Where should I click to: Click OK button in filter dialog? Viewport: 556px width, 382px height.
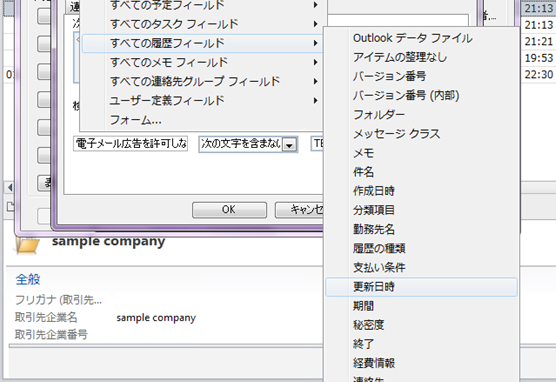point(229,210)
